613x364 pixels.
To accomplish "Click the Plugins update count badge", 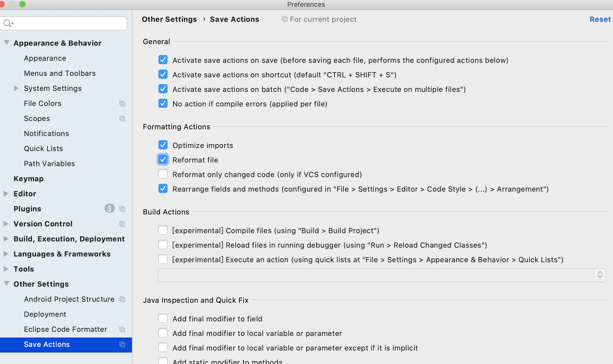I will [x=109, y=208].
